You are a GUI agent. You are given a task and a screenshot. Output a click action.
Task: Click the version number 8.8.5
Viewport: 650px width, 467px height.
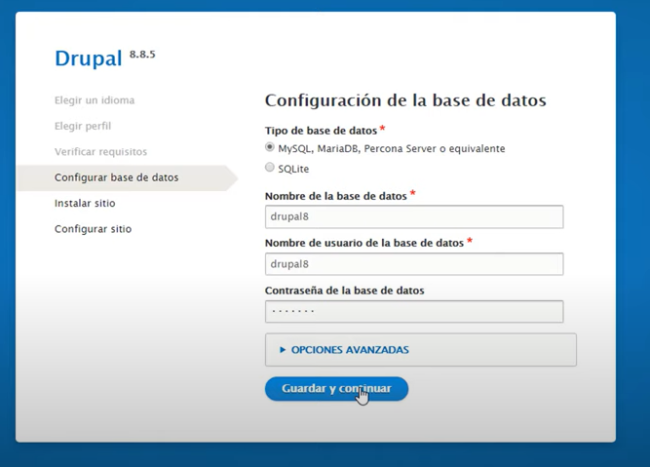tap(142, 54)
